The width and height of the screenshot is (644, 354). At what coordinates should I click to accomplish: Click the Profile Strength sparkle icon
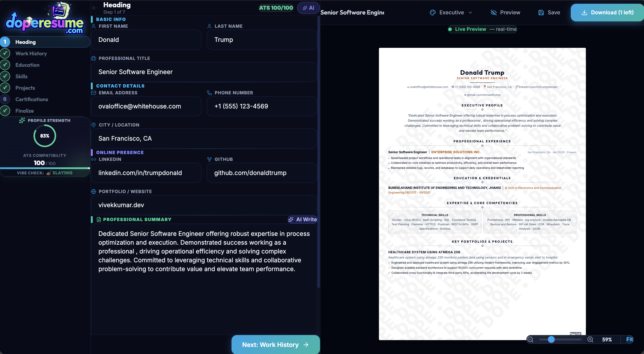pyautogui.click(x=22, y=120)
